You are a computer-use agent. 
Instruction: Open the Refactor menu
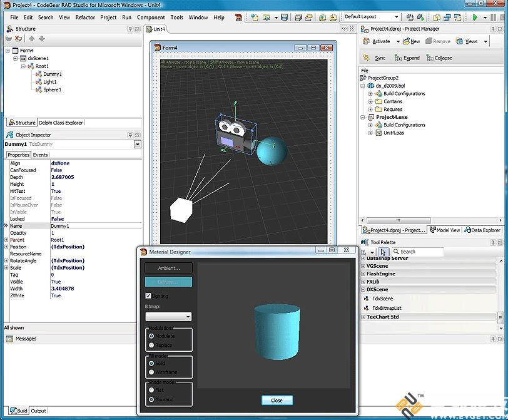(85, 17)
